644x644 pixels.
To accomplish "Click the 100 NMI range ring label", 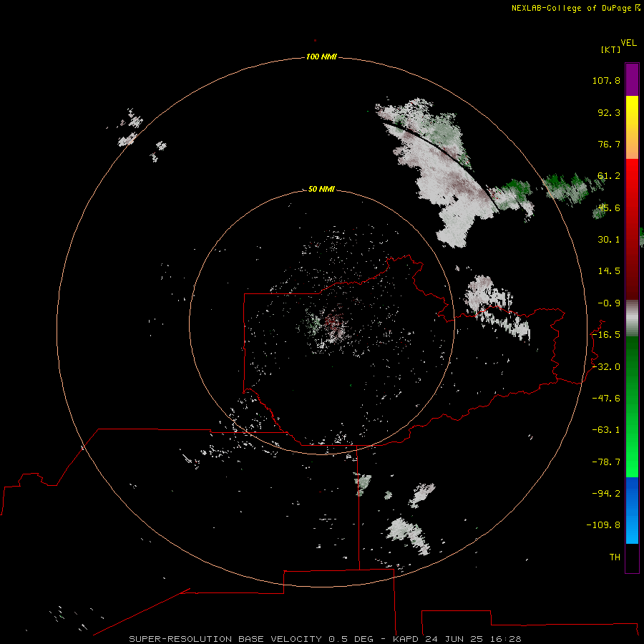I will tap(321, 57).
